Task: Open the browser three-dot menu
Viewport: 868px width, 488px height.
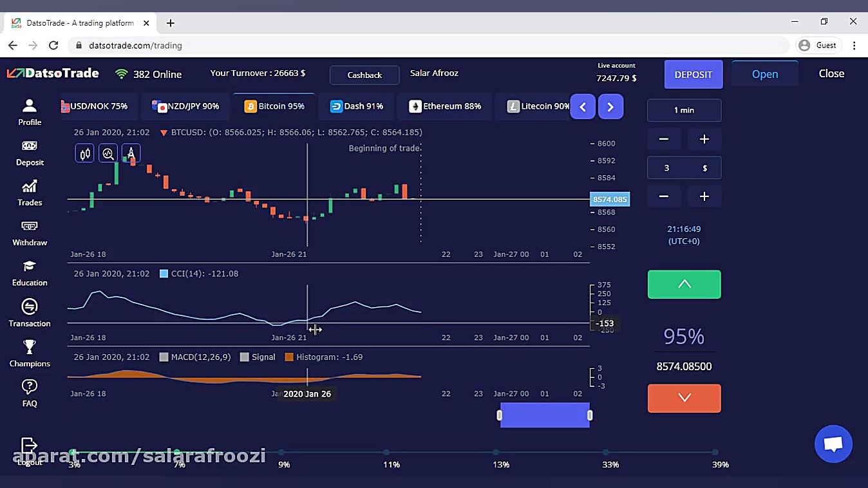Action: click(x=854, y=45)
